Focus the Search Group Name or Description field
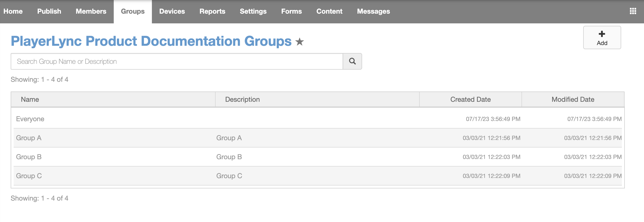The image size is (644, 222). (177, 61)
